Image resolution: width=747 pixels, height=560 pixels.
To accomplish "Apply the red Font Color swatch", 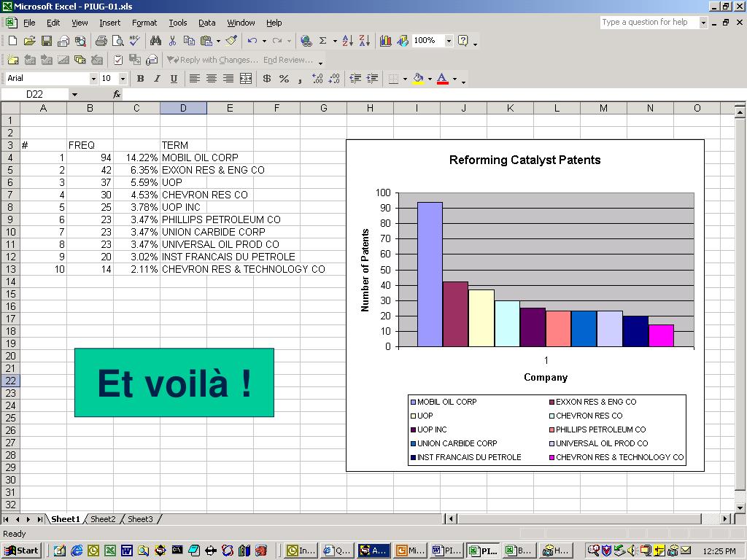I will pos(443,79).
